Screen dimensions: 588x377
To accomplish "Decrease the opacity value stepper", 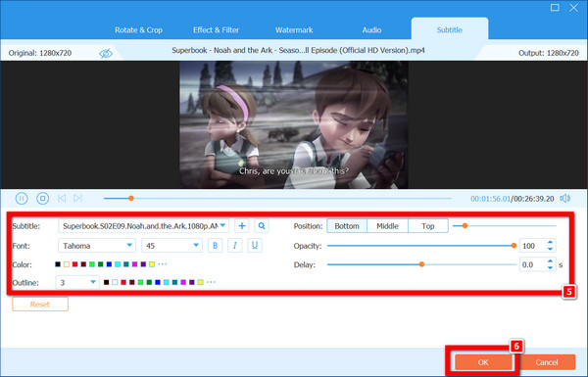I will pos(550,249).
